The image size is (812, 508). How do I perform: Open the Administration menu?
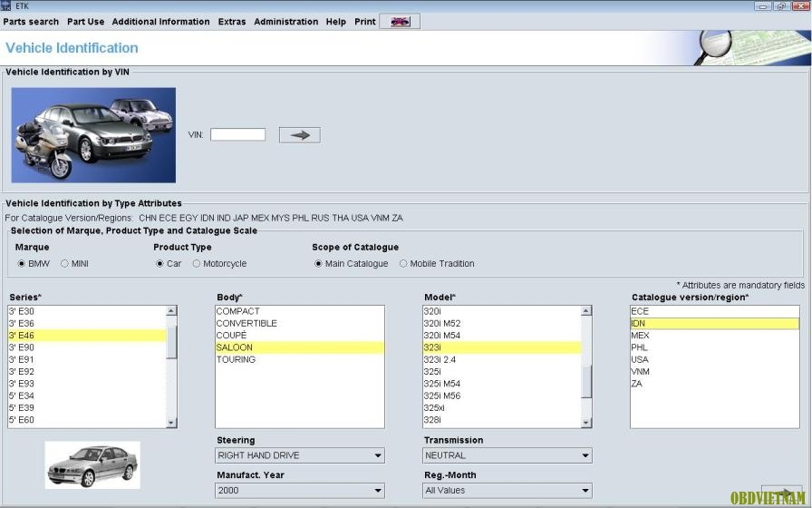click(x=285, y=22)
